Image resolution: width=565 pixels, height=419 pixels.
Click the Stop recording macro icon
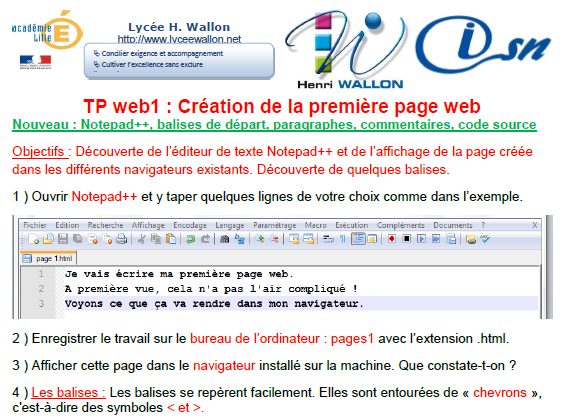click(x=406, y=239)
